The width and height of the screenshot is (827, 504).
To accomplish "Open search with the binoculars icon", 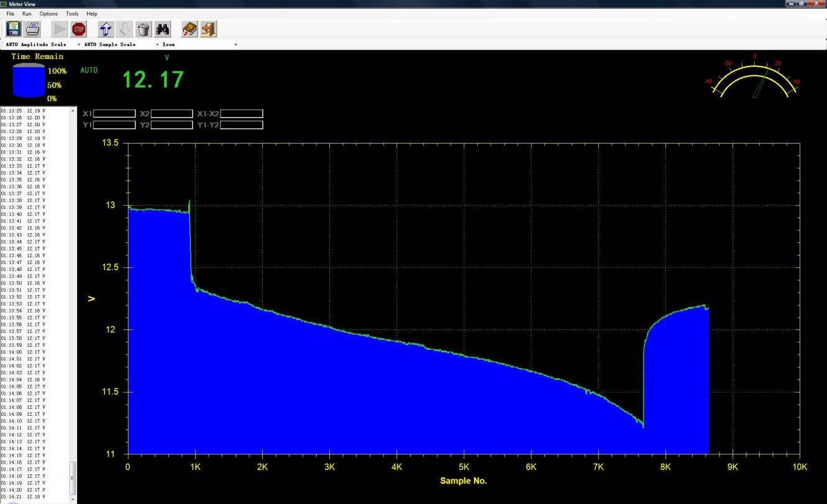I will [x=162, y=29].
